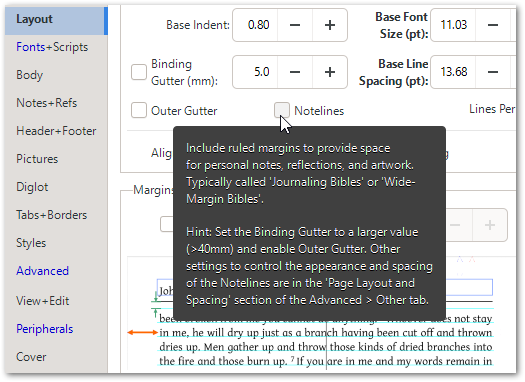This screenshot has width=525, height=382.
Task: Increase the Base Indent value
Action: (x=330, y=25)
